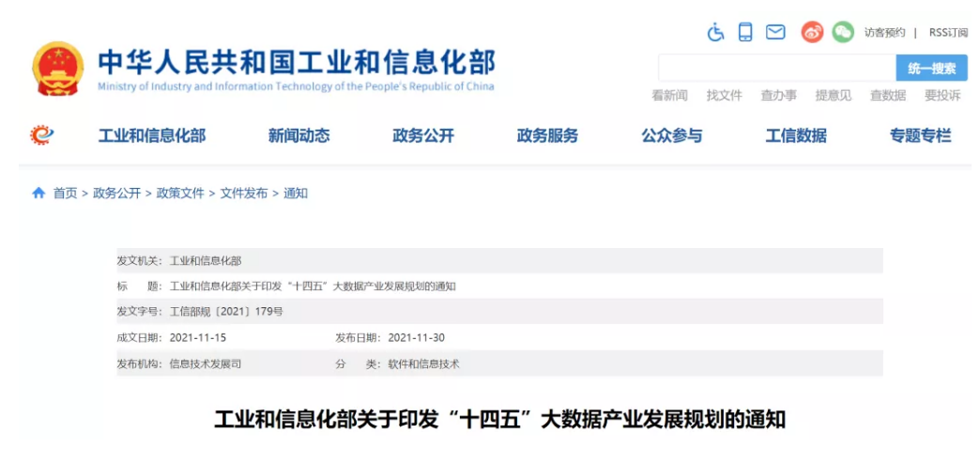980x449 pixels.
Task: Click the RSS订阅 link
Action: pos(948,32)
